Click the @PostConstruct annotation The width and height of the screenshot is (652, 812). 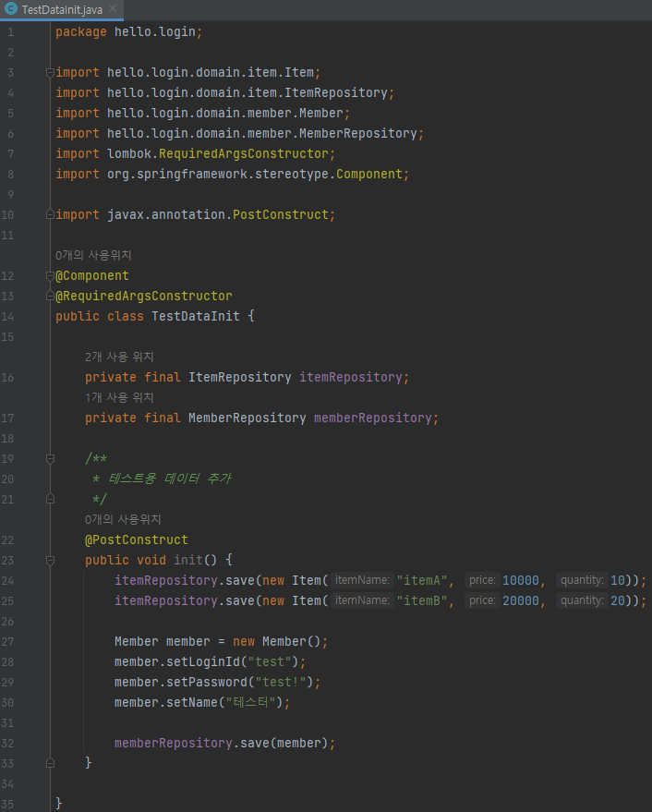(x=136, y=539)
